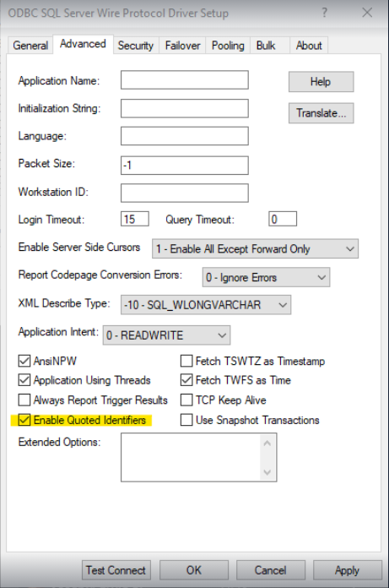This screenshot has width=389, height=588.
Task: Click the title bar question mark
Action: point(325,14)
